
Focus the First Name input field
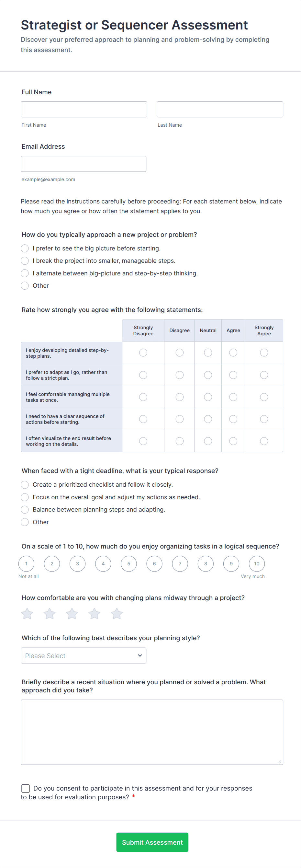[84, 109]
